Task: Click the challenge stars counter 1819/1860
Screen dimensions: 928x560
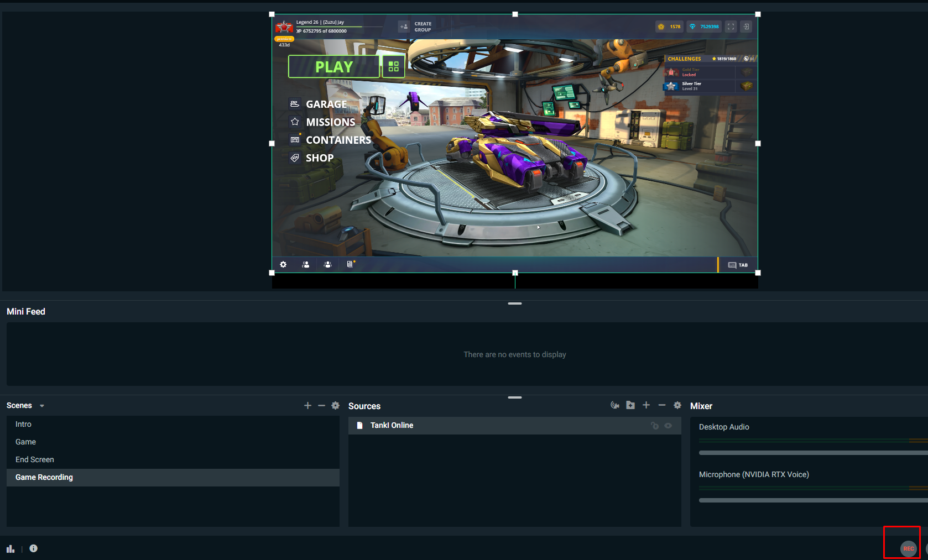Action: [724, 59]
